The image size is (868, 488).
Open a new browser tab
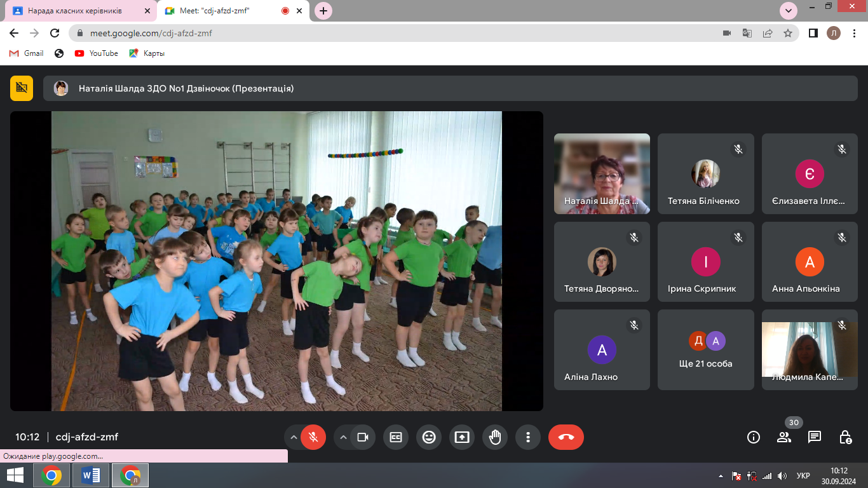pos(323,11)
